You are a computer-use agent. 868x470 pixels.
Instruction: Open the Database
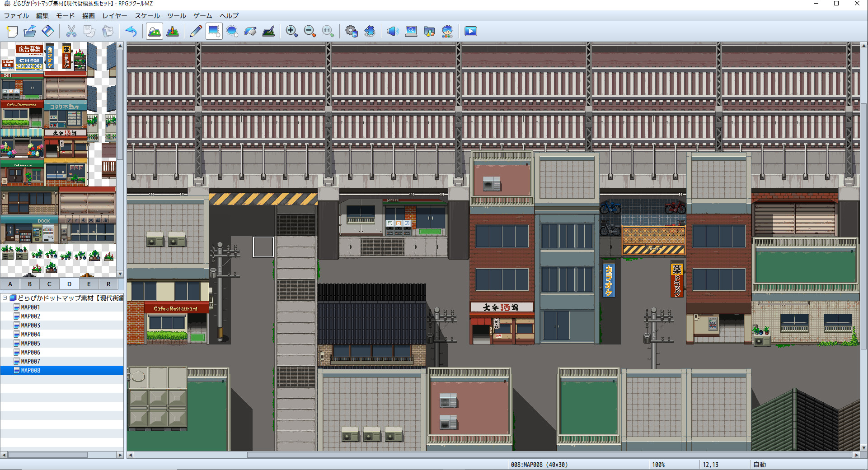tap(352, 31)
